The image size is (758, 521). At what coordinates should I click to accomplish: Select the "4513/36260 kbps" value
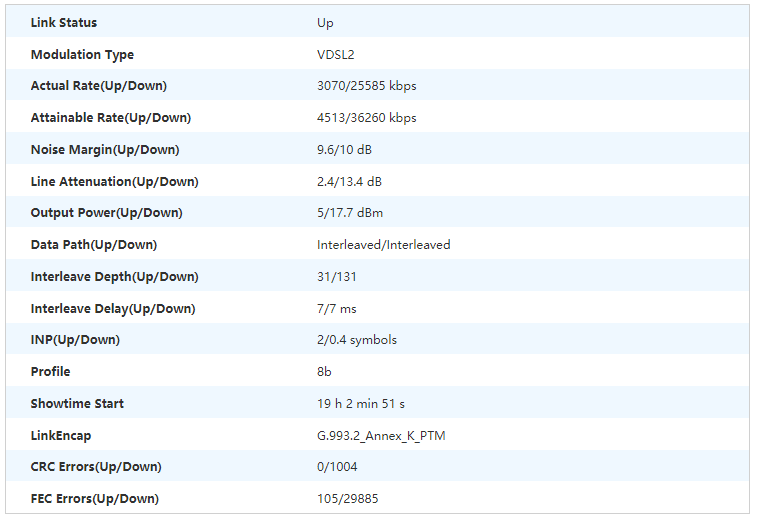tap(366, 118)
